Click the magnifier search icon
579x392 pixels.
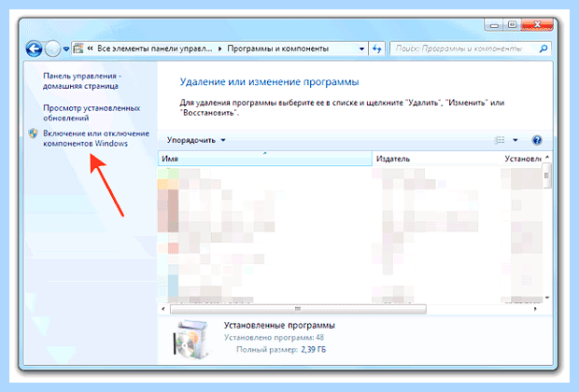[x=544, y=49]
